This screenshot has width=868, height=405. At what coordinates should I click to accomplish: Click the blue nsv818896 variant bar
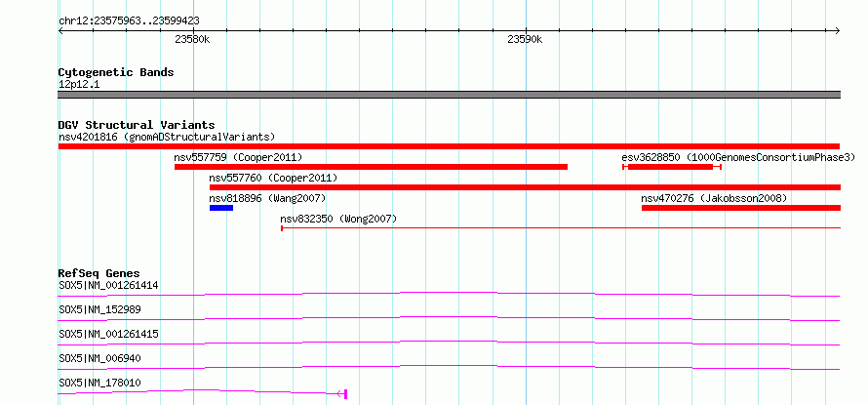221,208
